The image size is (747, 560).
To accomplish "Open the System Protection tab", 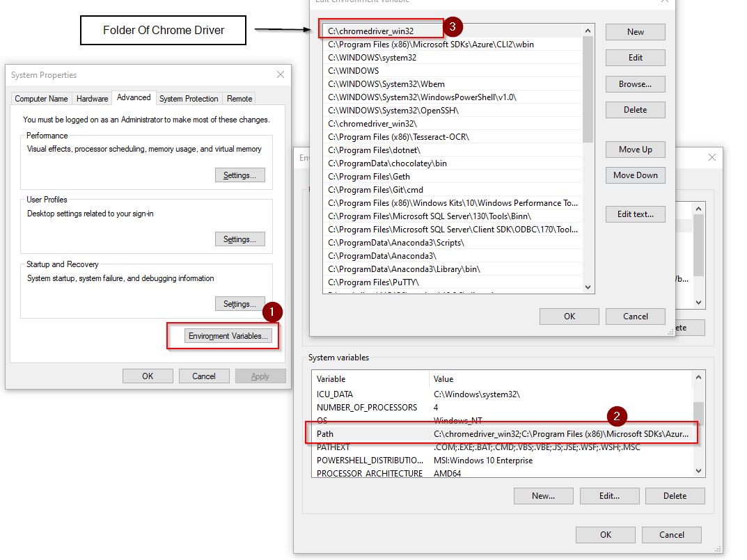I will [189, 99].
